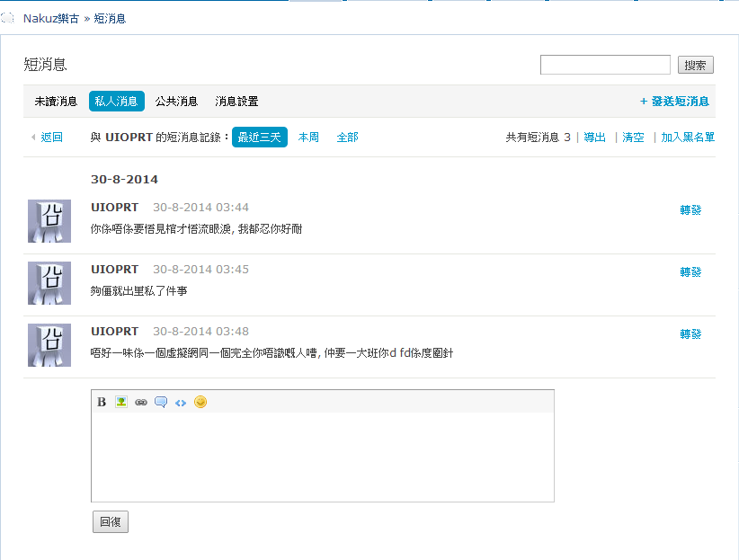The width and height of the screenshot is (739, 560).
Task: Click inside the search input field
Action: click(605, 65)
